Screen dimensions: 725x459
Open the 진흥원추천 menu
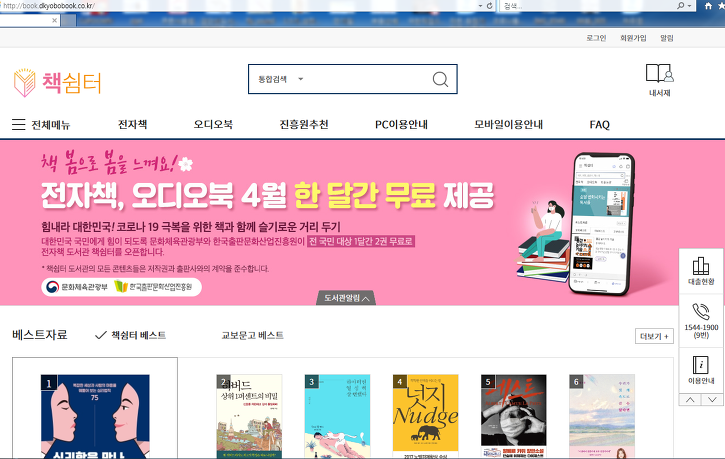pos(304,124)
